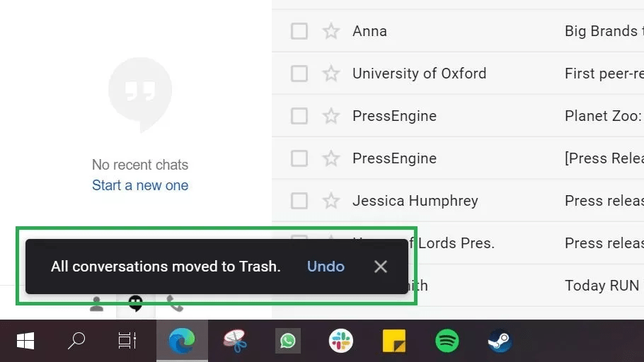Star the PressEngine Planet Zoo email
This screenshot has height=362, width=644.
pos(331,116)
